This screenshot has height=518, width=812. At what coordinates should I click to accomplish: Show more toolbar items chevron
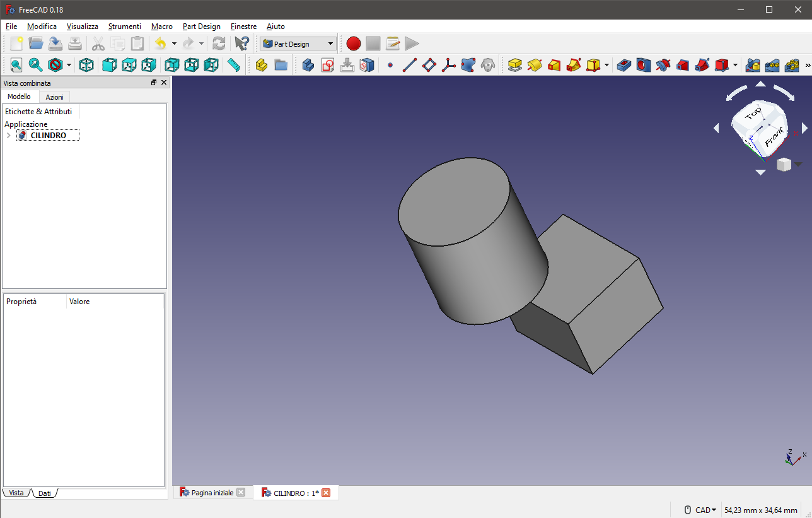tap(808, 65)
